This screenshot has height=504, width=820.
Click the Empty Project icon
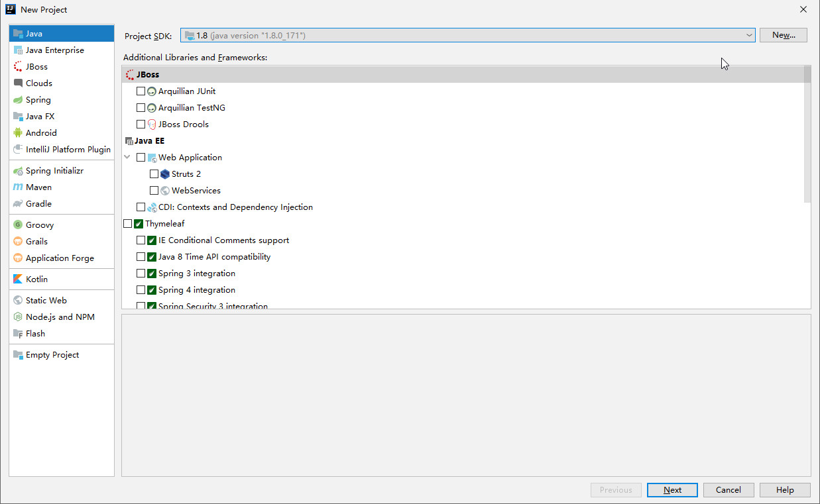(18, 354)
